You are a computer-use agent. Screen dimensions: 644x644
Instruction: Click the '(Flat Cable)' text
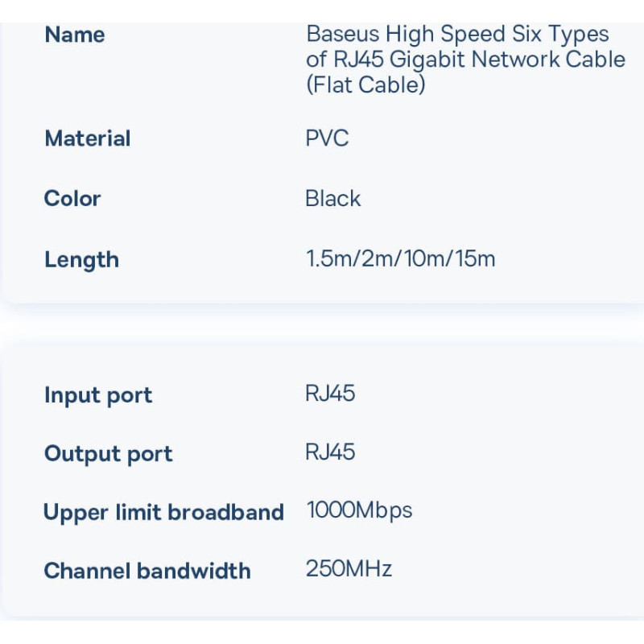click(x=365, y=85)
